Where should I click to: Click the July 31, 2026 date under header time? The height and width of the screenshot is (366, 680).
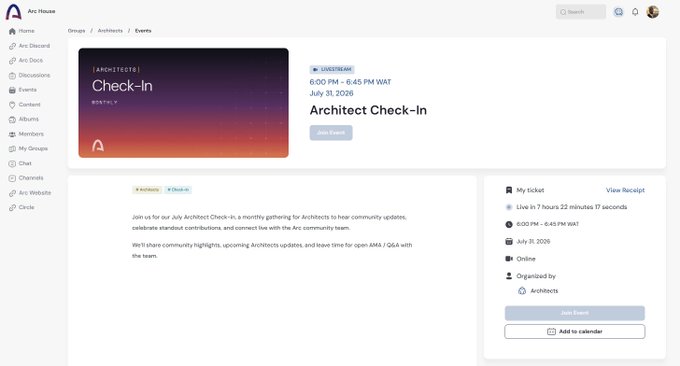tap(331, 93)
